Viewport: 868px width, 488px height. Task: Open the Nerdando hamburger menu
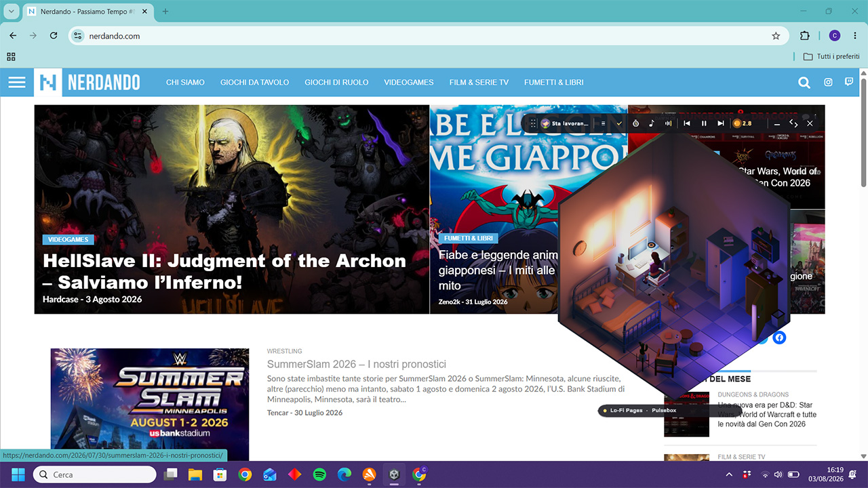(17, 82)
